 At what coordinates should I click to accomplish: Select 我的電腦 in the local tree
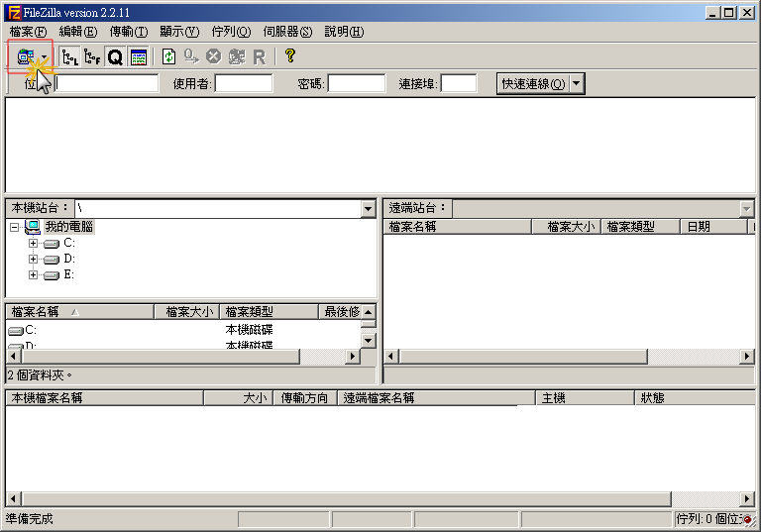[68, 227]
